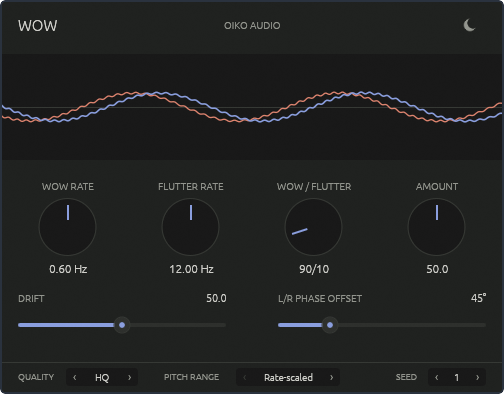Toggle dark mode with the moon icon

[469, 25]
